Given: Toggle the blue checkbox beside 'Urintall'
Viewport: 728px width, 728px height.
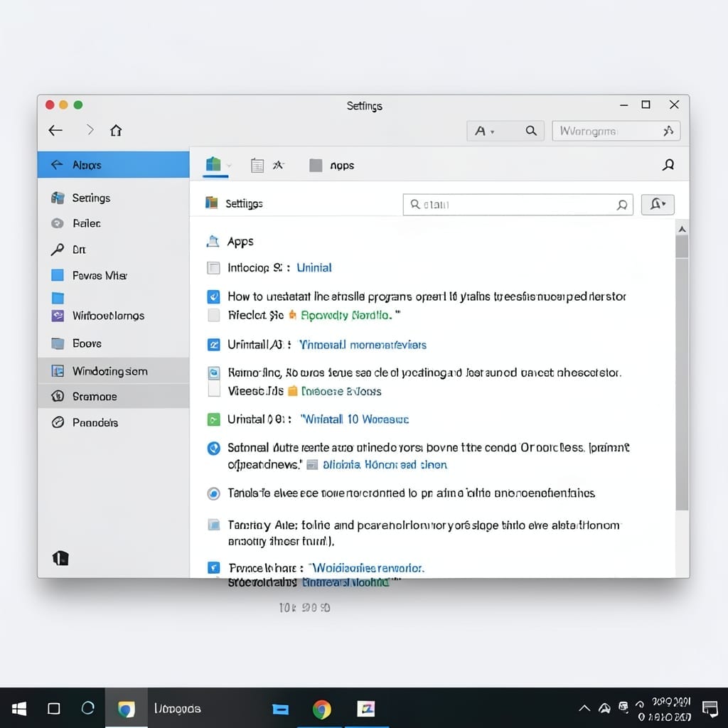Looking at the screenshot, I should tap(213, 345).
